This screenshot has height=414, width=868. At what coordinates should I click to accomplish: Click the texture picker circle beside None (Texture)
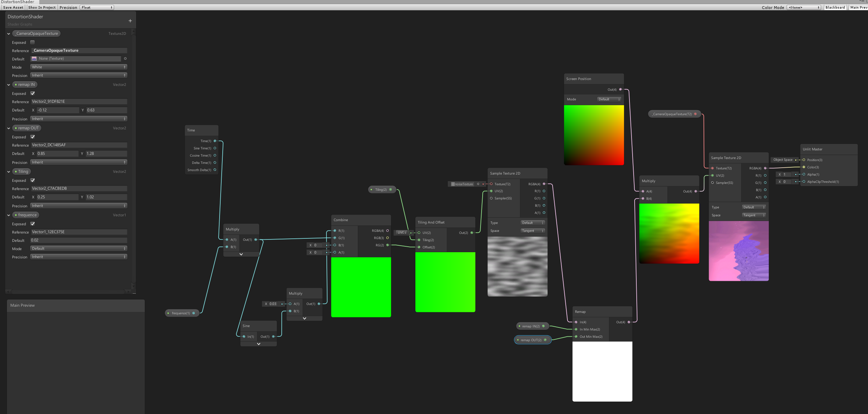point(125,59)
